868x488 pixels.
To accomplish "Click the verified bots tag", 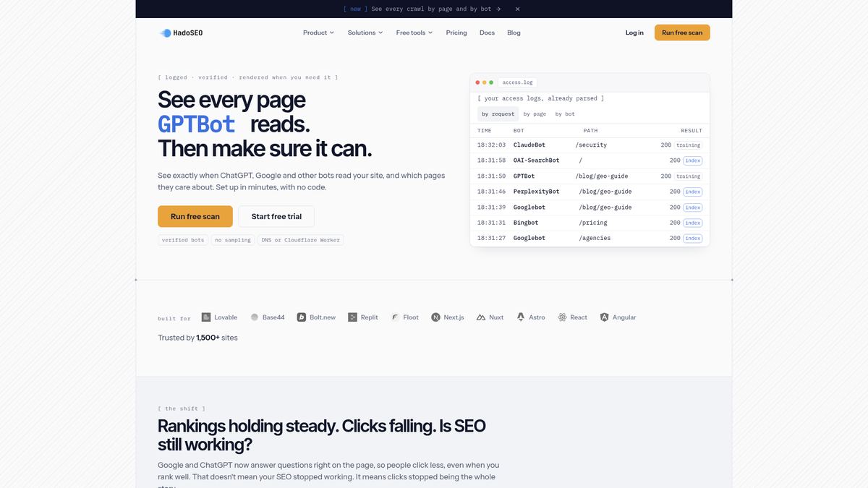I will 183,240.
